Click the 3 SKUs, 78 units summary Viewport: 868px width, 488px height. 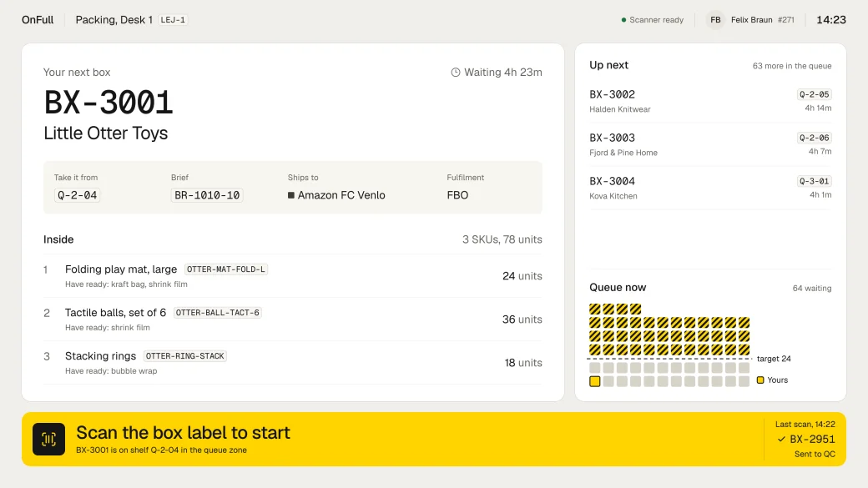click(x=502, y=239)
